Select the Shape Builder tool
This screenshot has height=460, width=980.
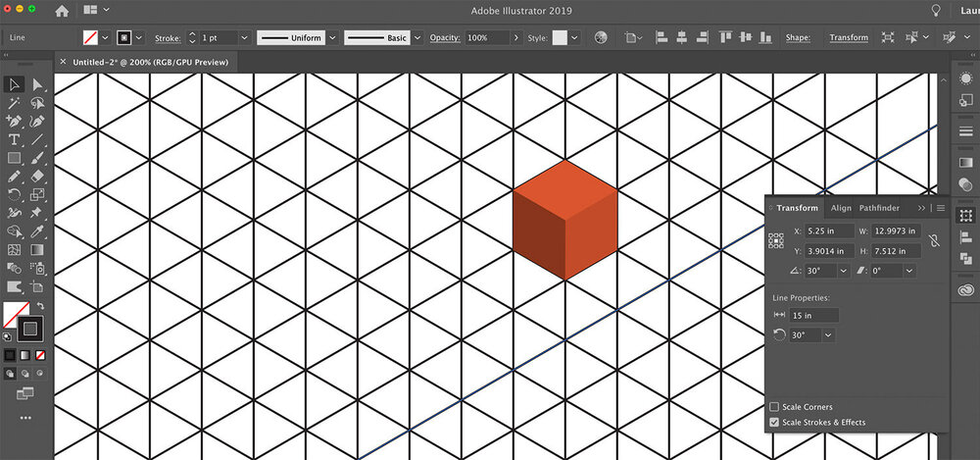15,231
